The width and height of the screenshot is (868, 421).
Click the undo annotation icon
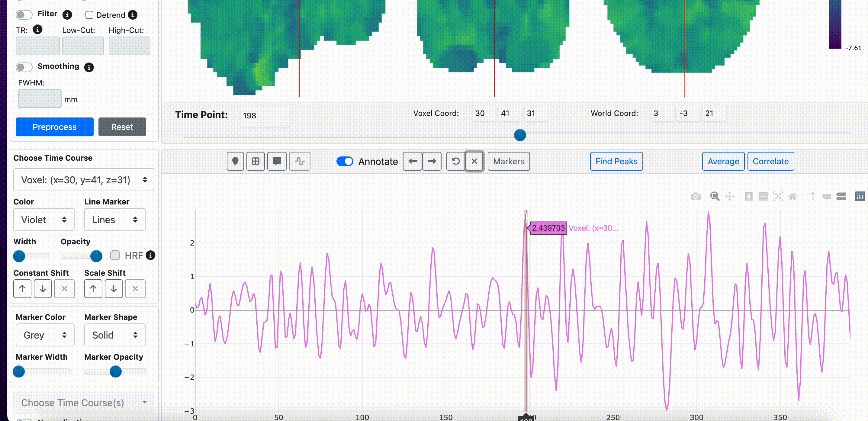[455, 161]
